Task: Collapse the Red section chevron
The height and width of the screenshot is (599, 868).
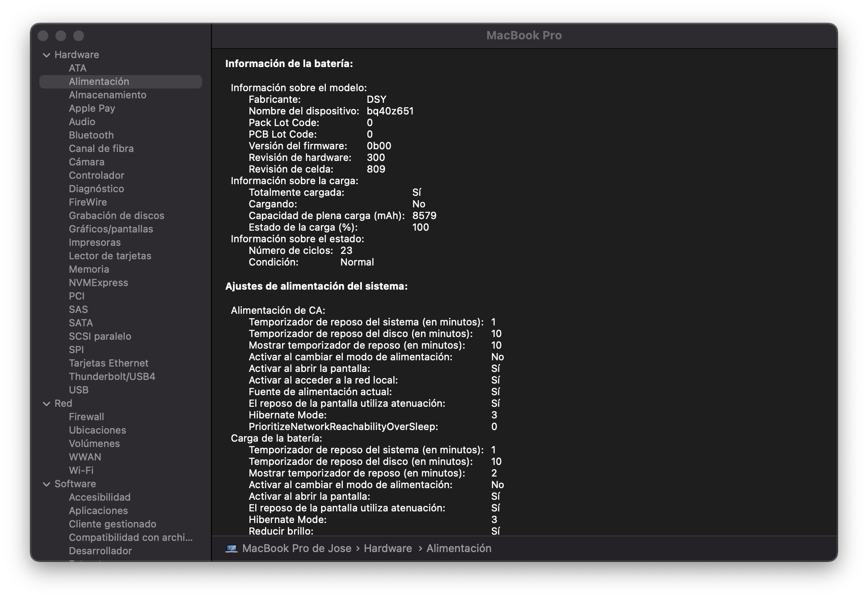Action: 46,404
